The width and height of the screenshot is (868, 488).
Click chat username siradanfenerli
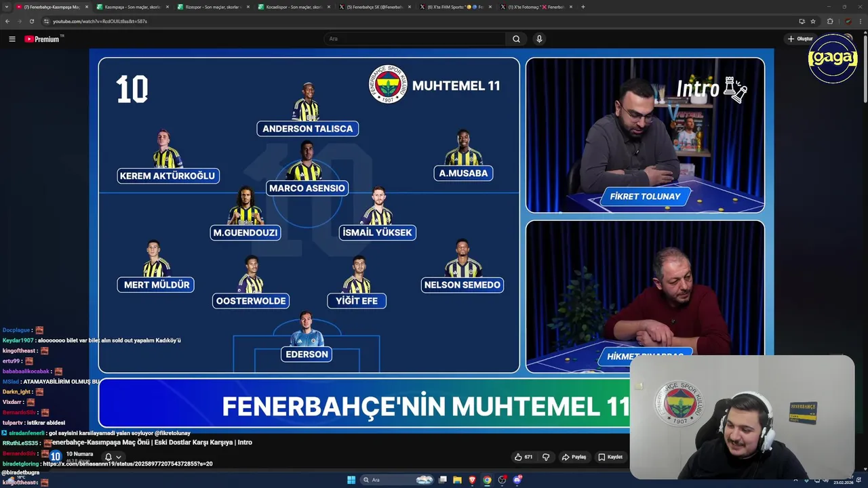(x=26, y=432)
